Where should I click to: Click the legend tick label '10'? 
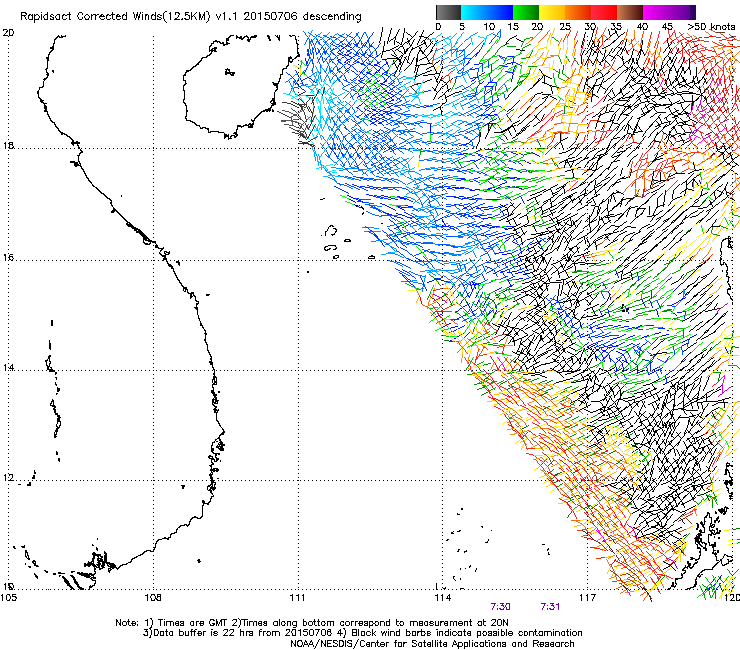pyautogui.click(x=489, y=27)
